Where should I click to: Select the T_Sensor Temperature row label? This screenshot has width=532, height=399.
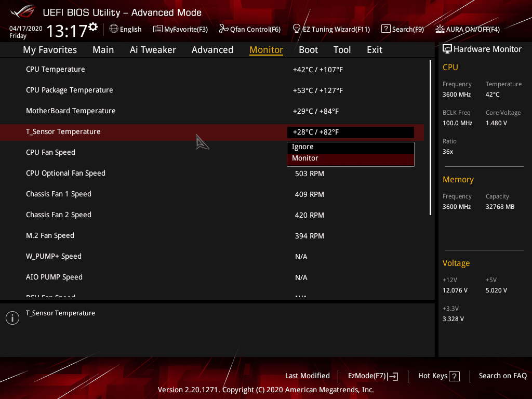pos(63,131)
